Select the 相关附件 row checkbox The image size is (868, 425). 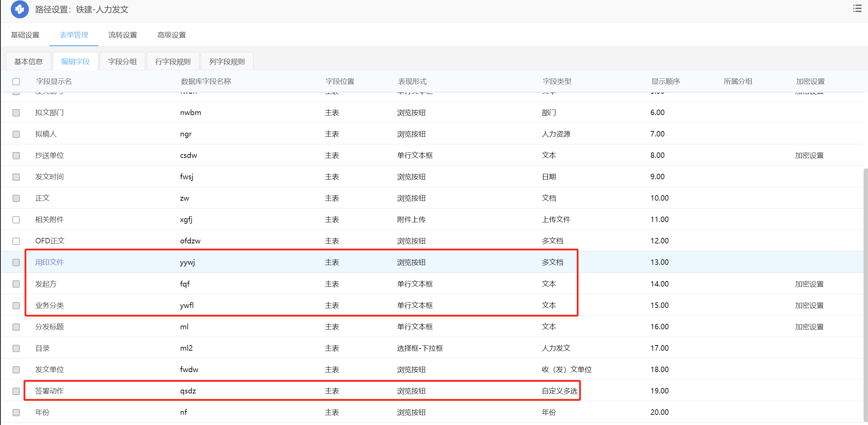coord(16,220)
